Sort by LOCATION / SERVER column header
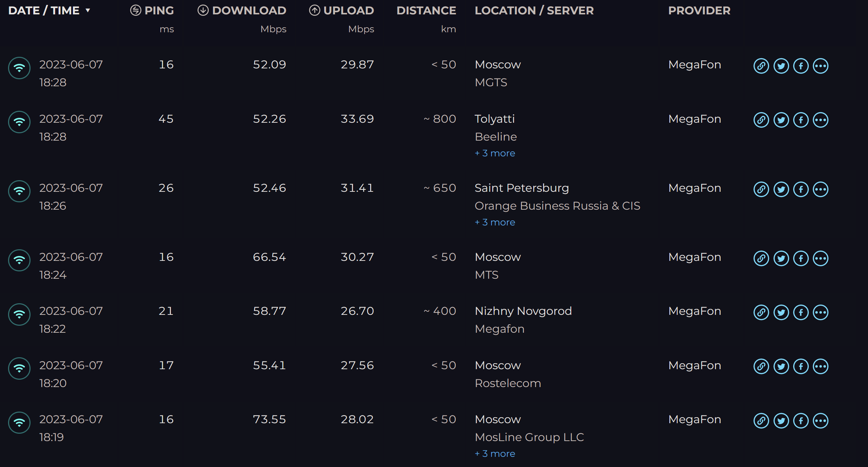868x467 pixels. [x=534, y=11]
